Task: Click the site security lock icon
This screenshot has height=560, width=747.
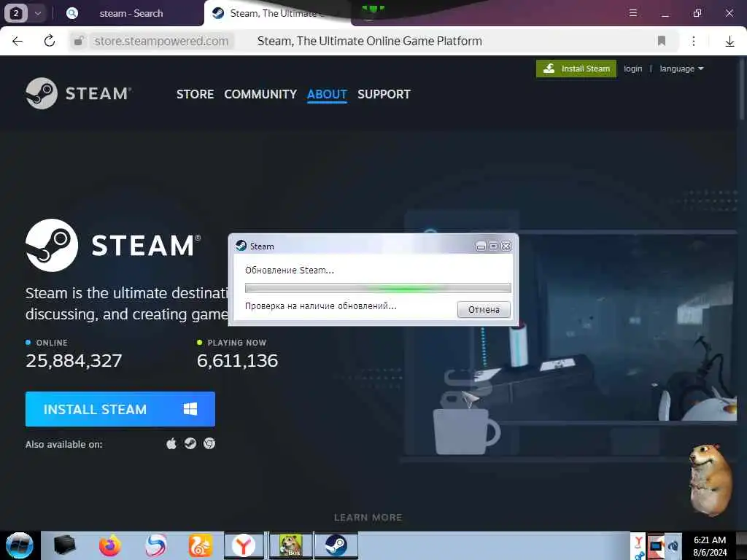Action: [x=79, y=41]
